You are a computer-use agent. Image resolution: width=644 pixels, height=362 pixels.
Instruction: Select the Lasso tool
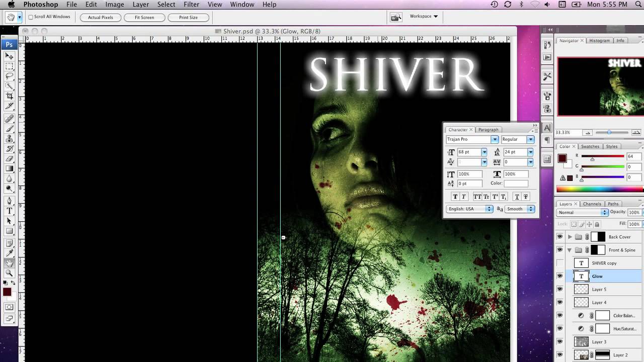[9, 76]
